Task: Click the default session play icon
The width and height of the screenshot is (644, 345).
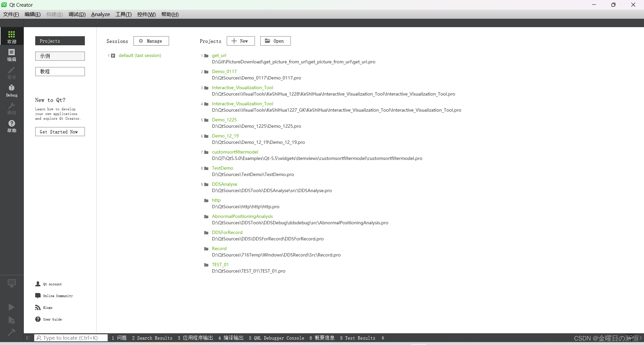Action: coord(113,56)
